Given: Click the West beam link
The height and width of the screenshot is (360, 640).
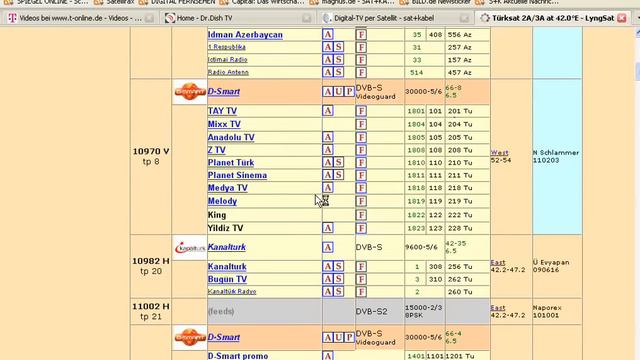Looking at the screenshot, I should [499, 153].
